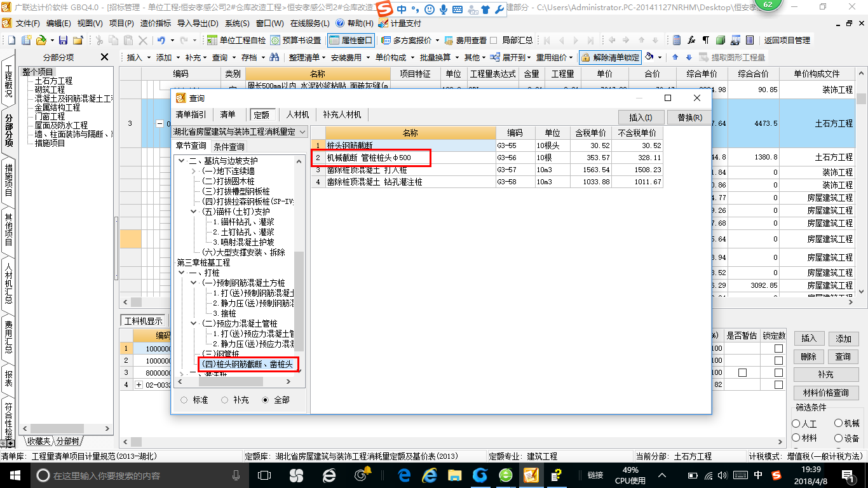This screenshot has height=488, width=868.
Task: Click the Windows Start button
Action: 15,475
